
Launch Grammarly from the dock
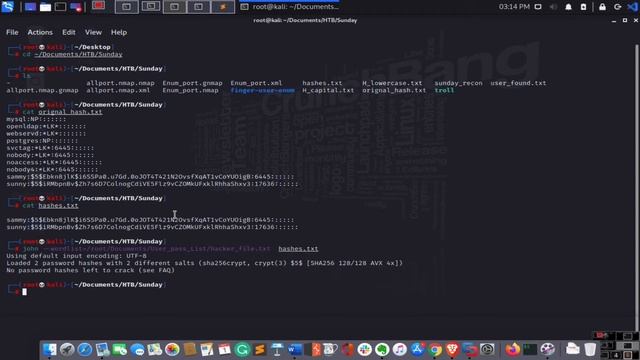(x=242, y=349)
